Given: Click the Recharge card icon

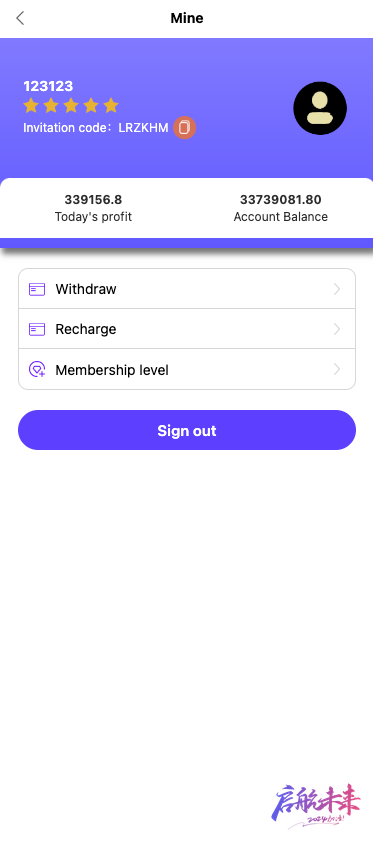Looking at the screenshot, I should coord(37,329).
